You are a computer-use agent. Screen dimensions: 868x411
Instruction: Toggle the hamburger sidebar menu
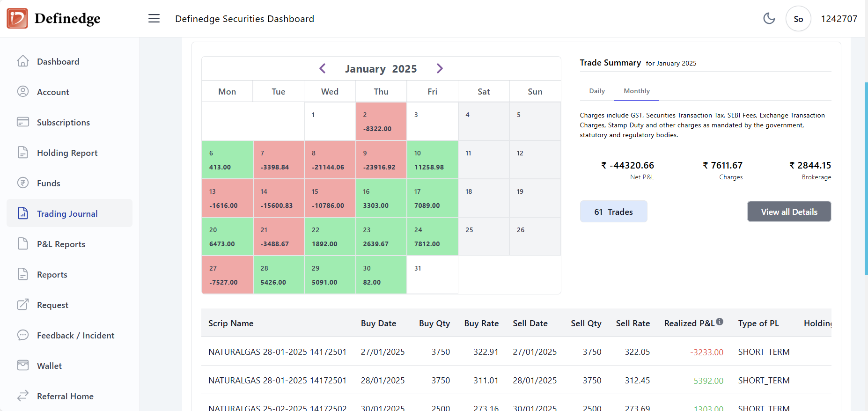pyautogui.click(x=154, y=18)
